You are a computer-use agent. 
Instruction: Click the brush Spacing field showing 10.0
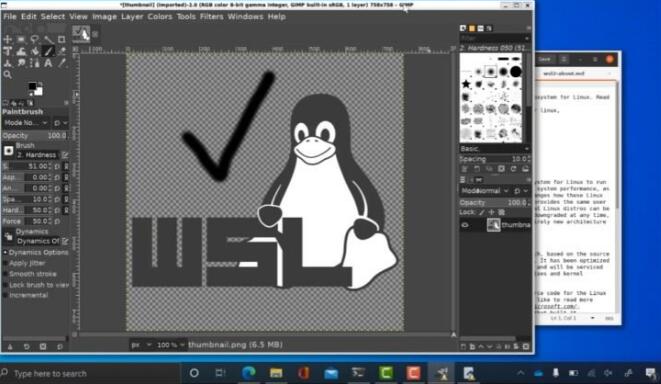coord(494,159)
